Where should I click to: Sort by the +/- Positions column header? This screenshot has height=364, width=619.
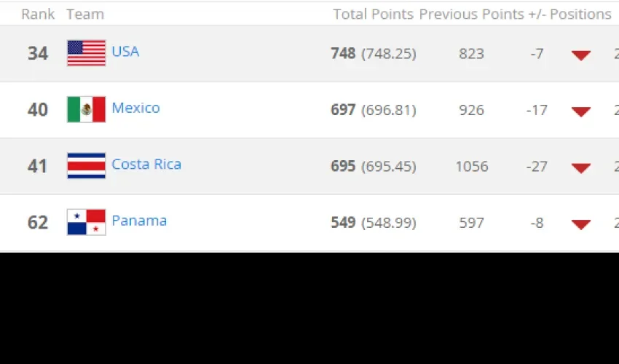[x=569, y=15]
